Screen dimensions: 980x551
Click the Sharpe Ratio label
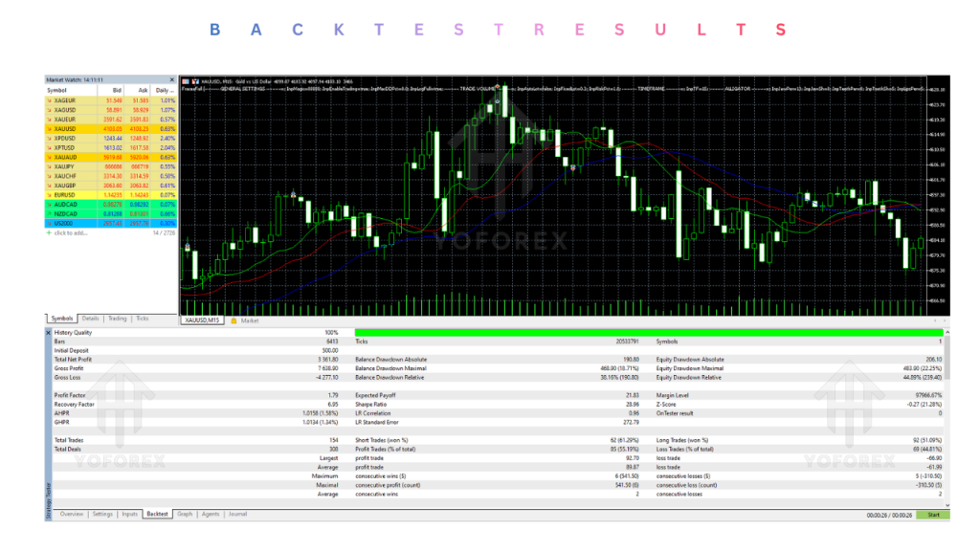tap(372, 405)
